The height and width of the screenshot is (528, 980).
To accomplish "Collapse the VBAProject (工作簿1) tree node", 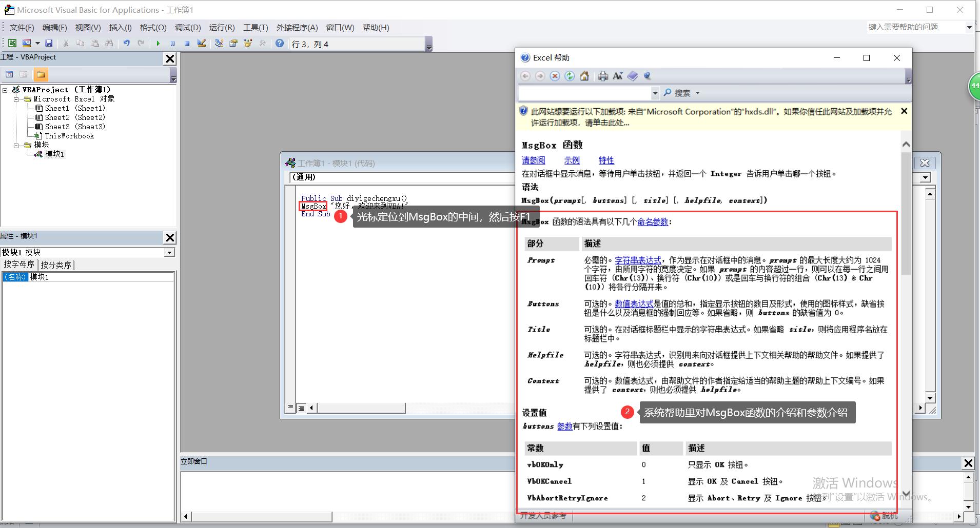I will (x=5, y=90).
